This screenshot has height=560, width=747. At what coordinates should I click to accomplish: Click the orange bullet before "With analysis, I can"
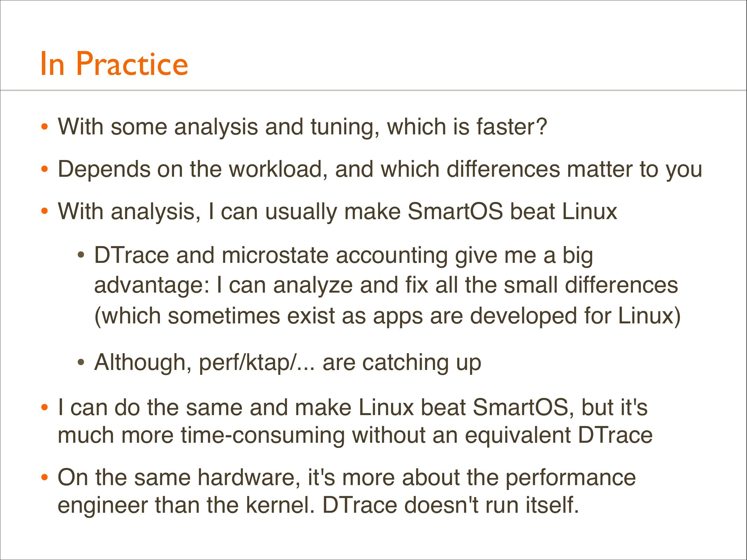coord(44,211)
